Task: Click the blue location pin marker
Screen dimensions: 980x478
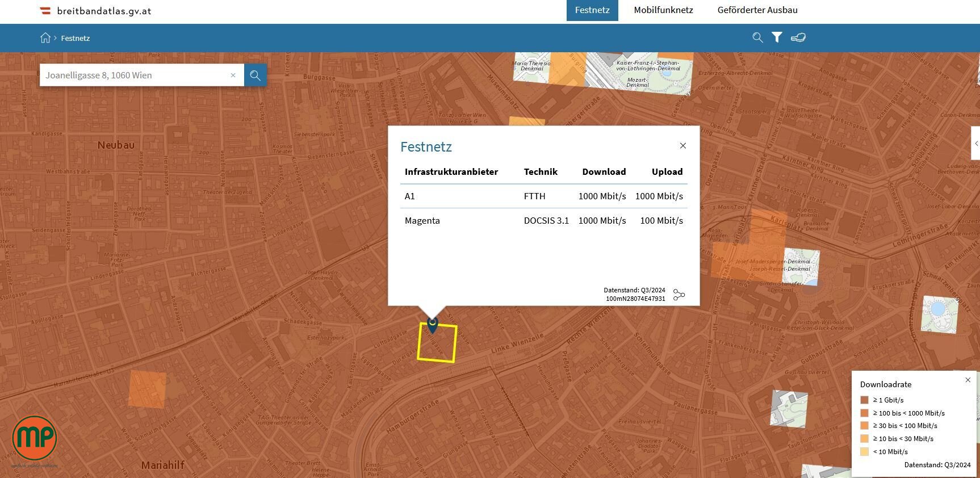Action: (x=433, y=325)
